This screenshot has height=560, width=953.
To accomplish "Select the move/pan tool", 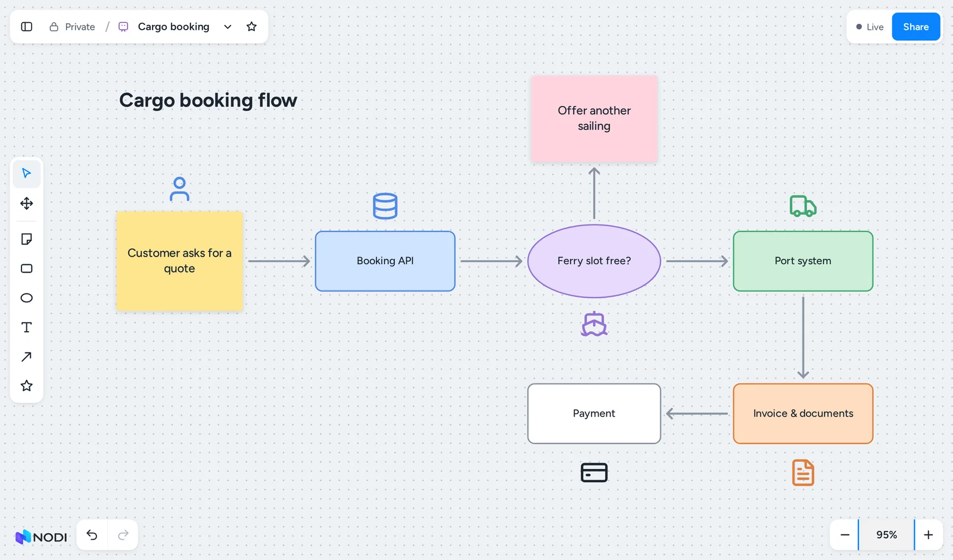I will [27, 204].
